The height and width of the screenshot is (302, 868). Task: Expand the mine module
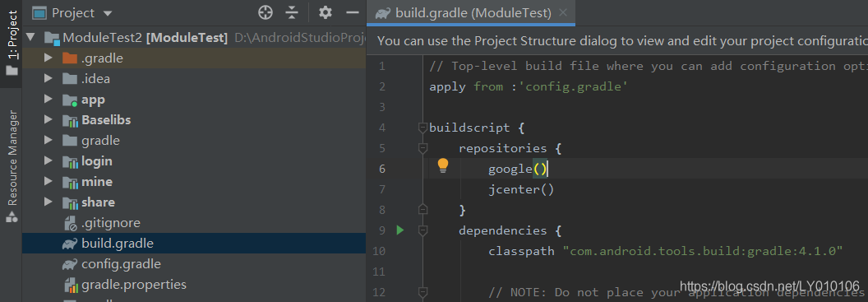point(48,182)
